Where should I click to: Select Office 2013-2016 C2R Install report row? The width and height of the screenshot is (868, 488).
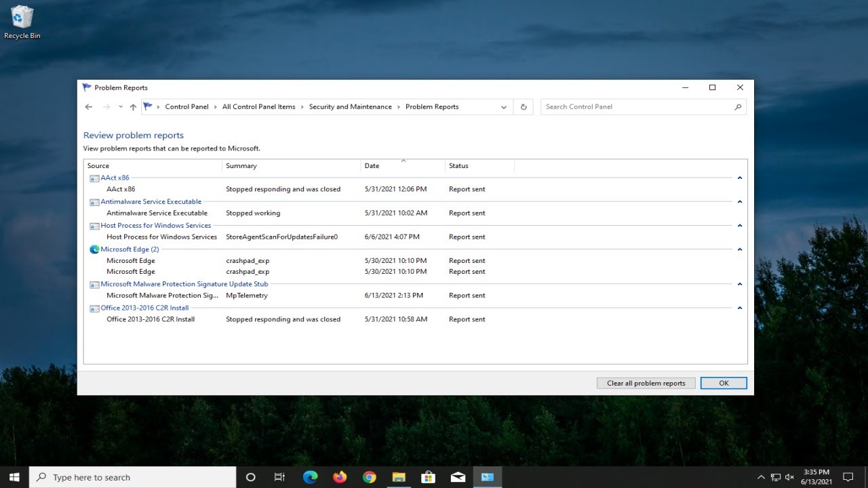point(415,319)
